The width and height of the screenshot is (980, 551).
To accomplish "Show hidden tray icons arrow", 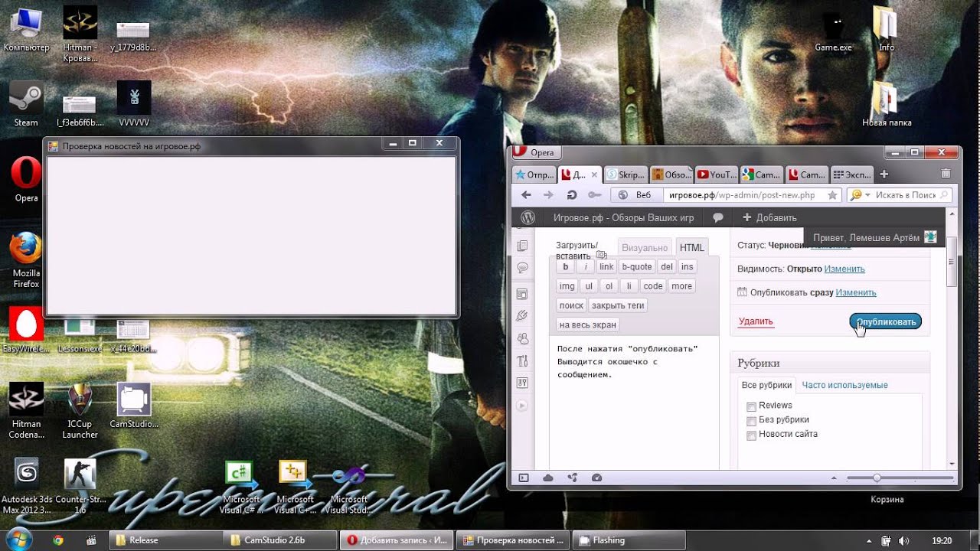I will click(x=868, y=540).
